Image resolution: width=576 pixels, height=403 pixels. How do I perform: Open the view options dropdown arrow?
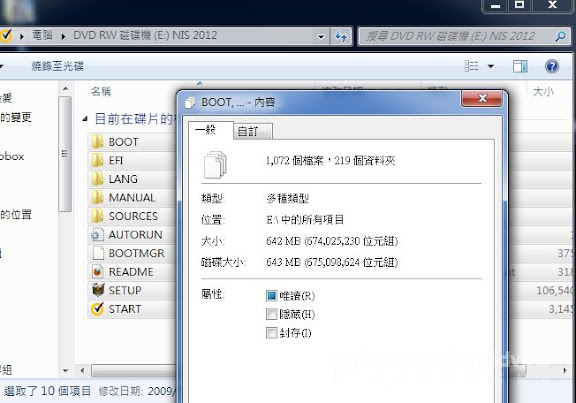491,66
